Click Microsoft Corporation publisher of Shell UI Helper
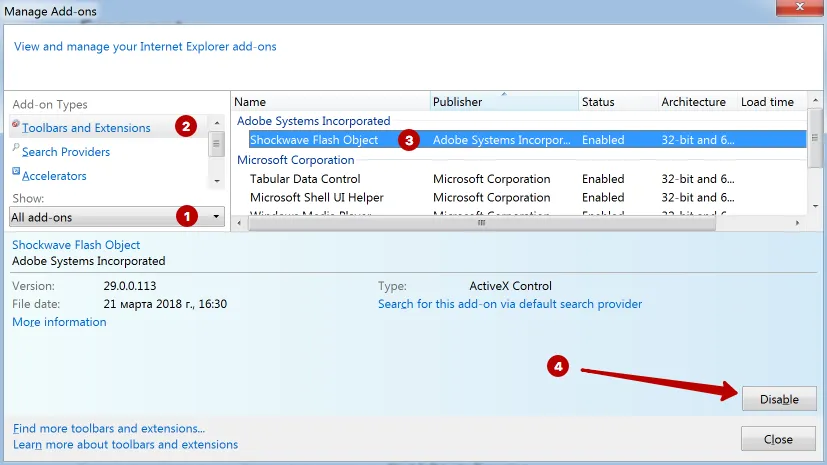Image resolution: width=827 pixels, height=465 pixels. coord(492,197)
